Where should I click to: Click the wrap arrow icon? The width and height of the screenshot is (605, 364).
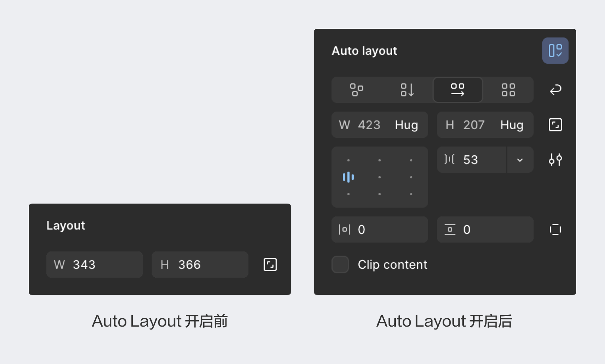coord(555,90)
